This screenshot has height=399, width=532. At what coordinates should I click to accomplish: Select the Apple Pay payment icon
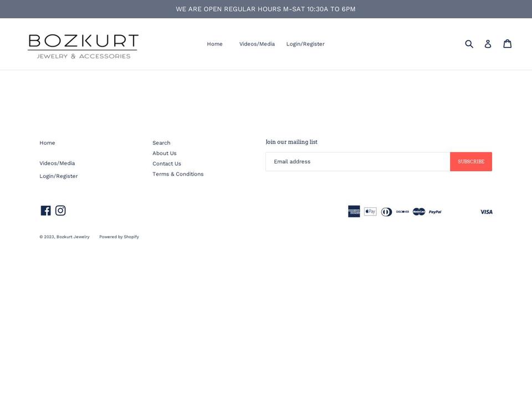click(370, 211)
